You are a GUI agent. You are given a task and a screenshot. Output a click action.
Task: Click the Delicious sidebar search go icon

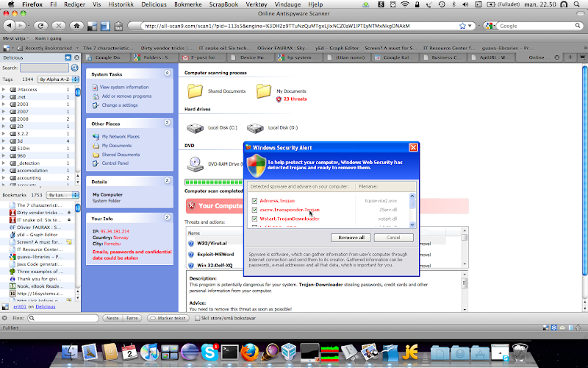(75, 68)
